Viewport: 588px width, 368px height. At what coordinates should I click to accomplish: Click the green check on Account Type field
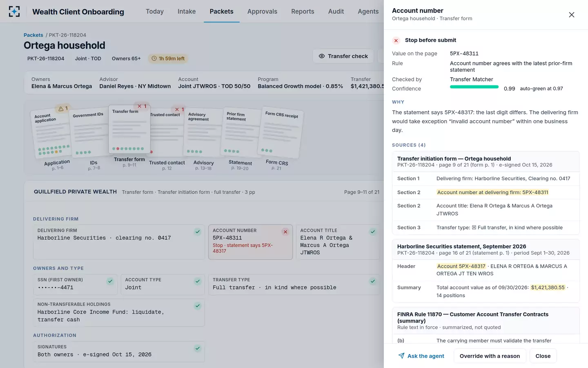click(x=198, y=281)
